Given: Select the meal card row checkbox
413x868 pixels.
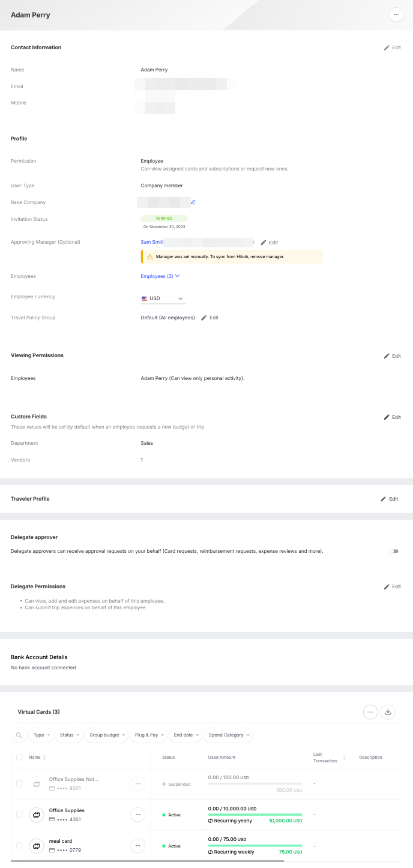Looking at the screenshot, I should click(x=19, y=845).
